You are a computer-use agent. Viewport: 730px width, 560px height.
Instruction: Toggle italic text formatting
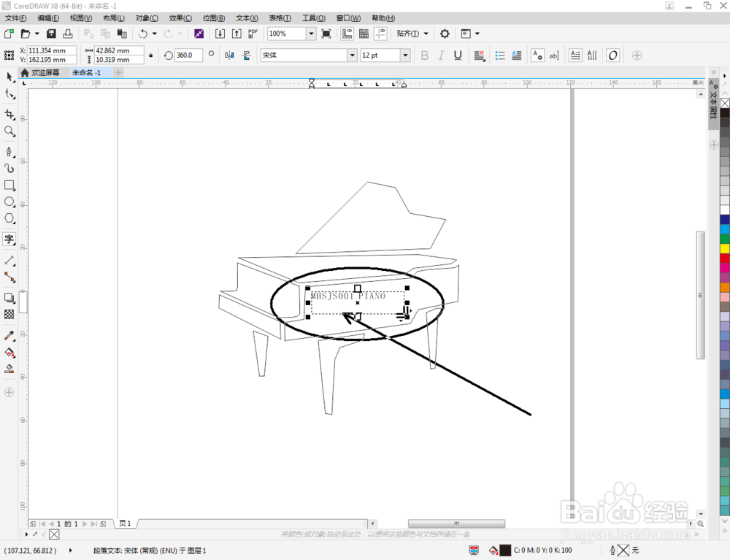[441, 55]
